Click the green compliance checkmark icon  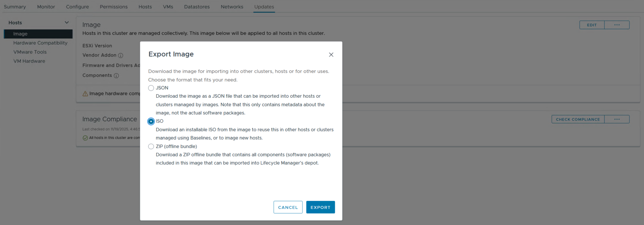click(85, 138)
